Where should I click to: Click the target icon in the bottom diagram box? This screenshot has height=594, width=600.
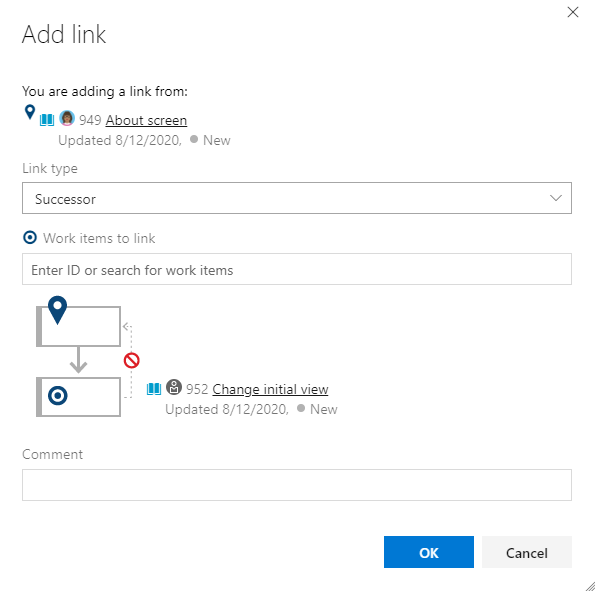[x=58, y=396]
